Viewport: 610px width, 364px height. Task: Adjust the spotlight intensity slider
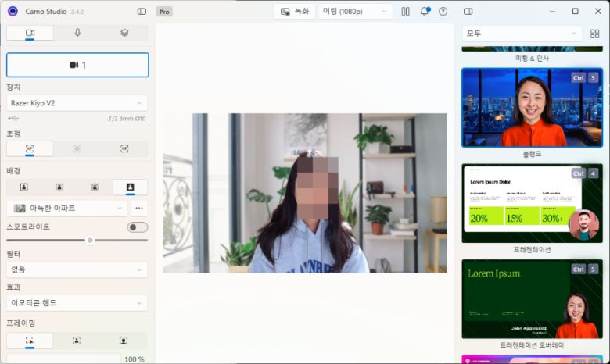(x=77, y=241)
